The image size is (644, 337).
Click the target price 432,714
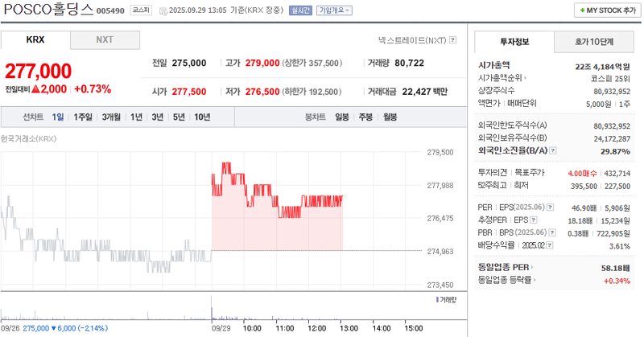pos(617,174)
